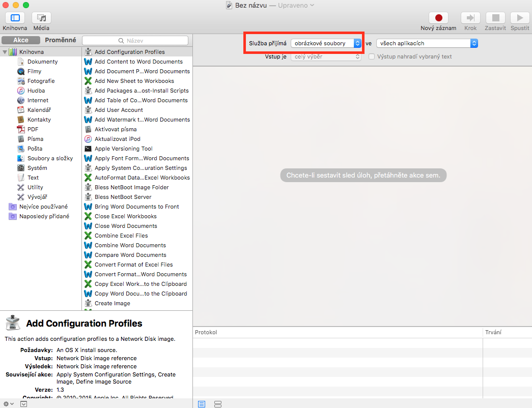
Task: Click the Knihovna library toolbar icon
Action: (x=15, y=18)
